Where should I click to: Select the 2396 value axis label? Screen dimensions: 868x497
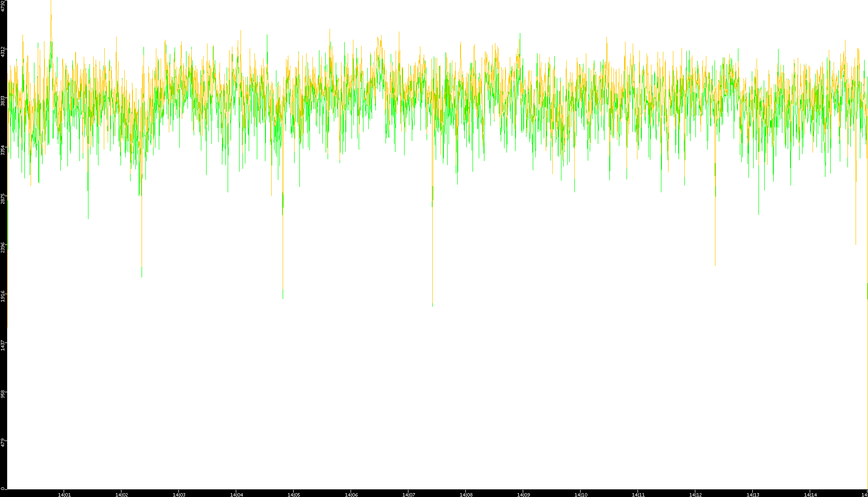[x=3, y=247]
